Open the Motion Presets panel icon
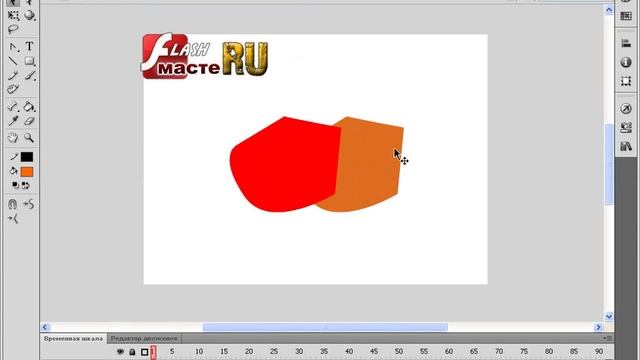 626,128
